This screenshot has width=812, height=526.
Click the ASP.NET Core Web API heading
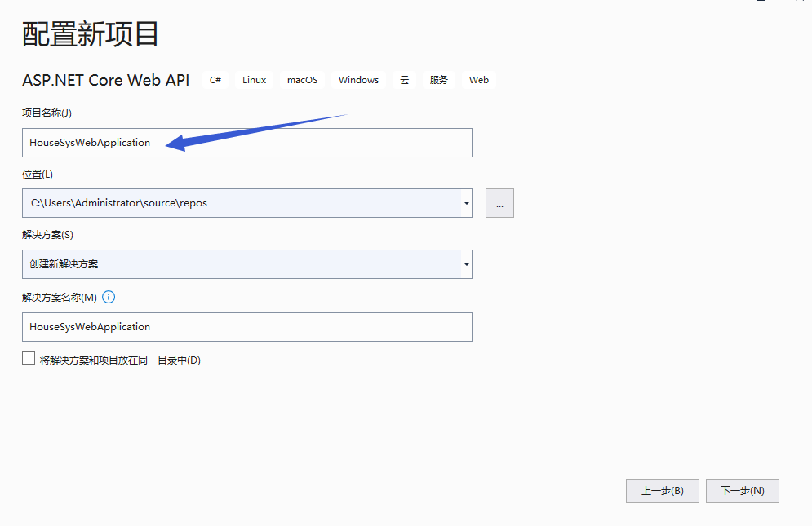[105, 80]
